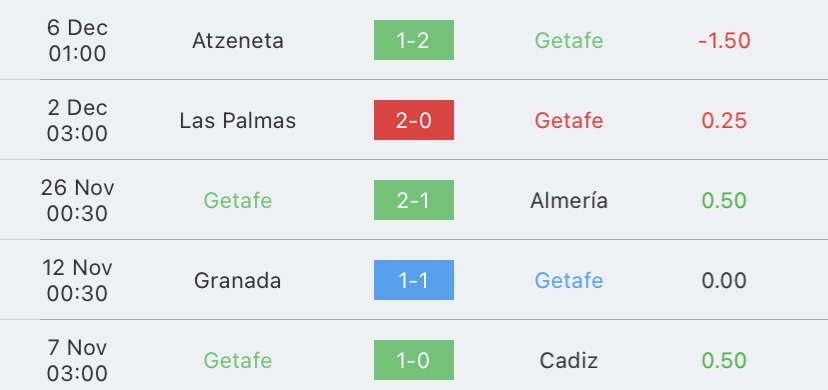Click red Getafe in Las Palmas row
Image resolution: width=828 pixels, height=390 pixels.
click(x=569, y=120)
